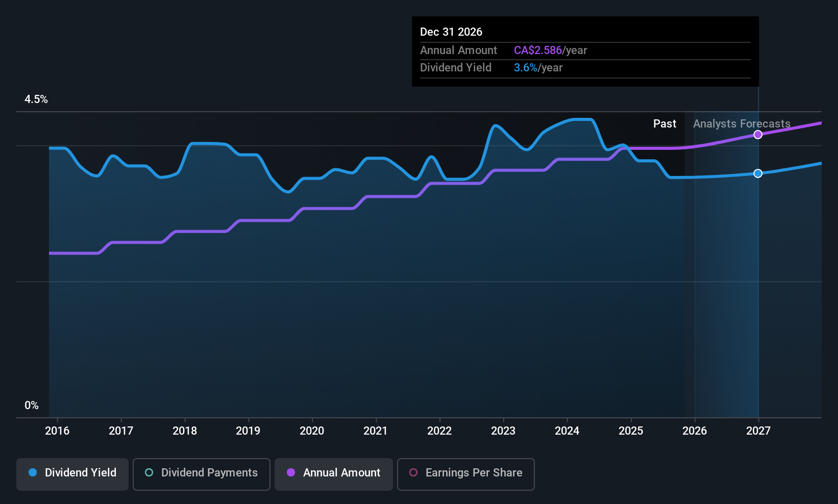Image resolution: width=838 pixels, height=504 pixels.
Task: Click the 2026 x-axis label
Action: pyautogui.click(x=695, y=431)
